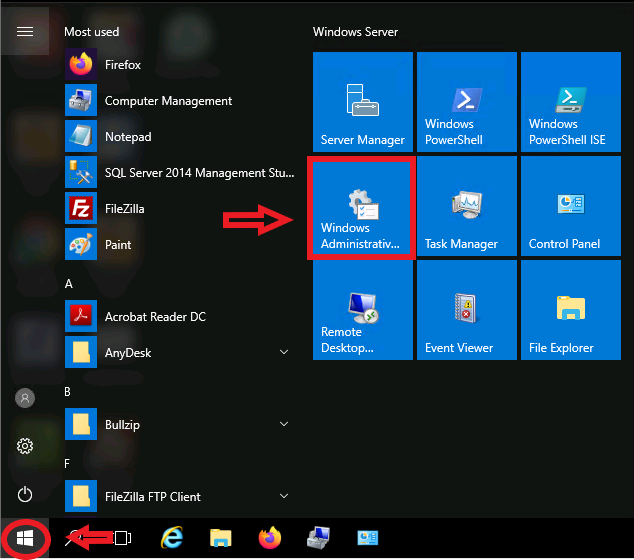
Task: Open File Explorer from the taskbar
Action: click(220, 538)
